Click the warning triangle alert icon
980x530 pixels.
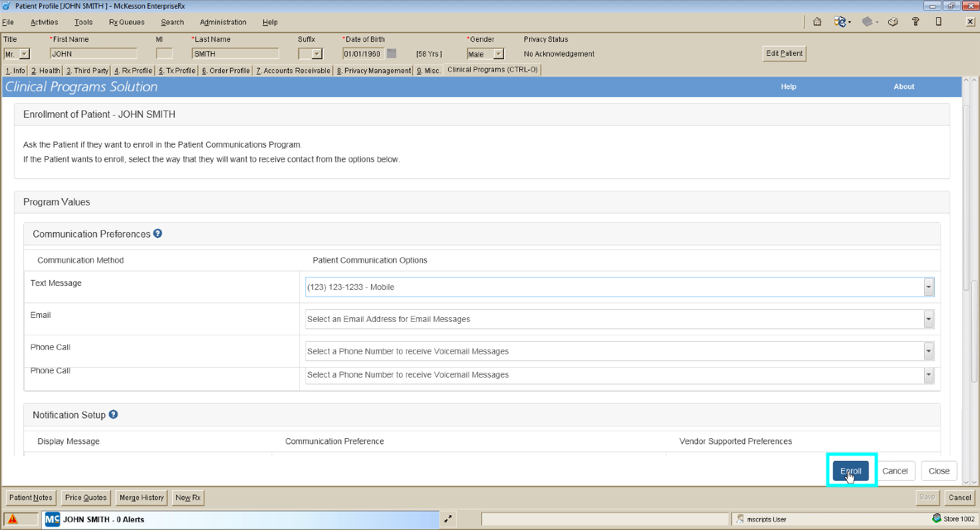coord(13,519)
